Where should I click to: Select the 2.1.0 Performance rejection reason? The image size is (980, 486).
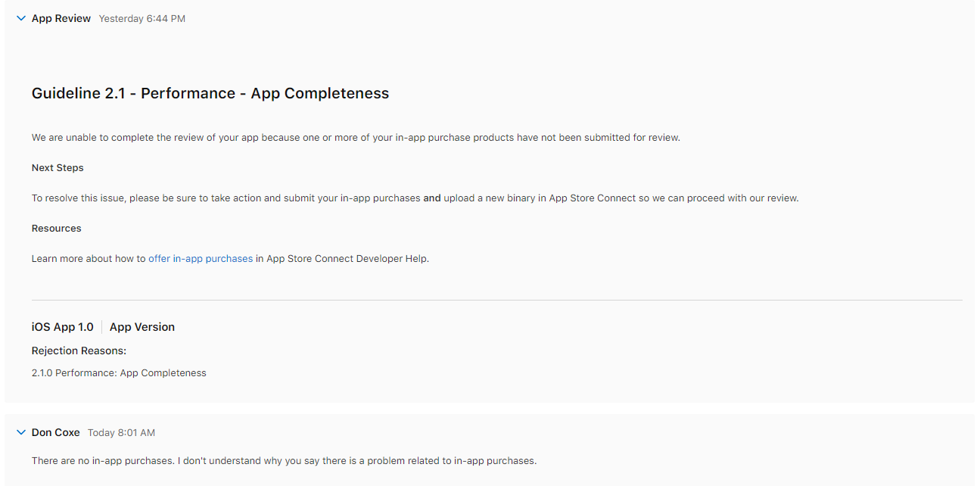coord(118,372)
